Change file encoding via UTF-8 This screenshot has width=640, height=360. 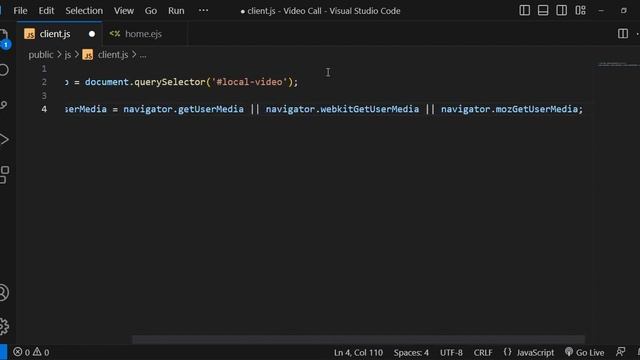451,352
